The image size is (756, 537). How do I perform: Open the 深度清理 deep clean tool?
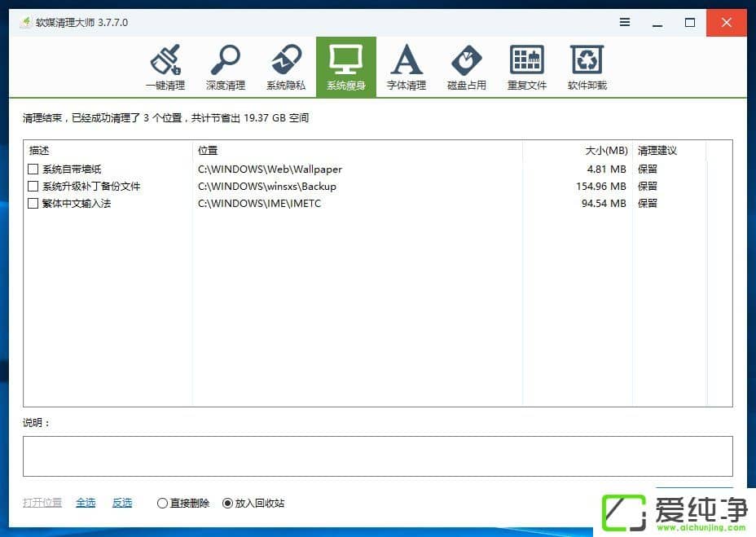pos(226,67)
